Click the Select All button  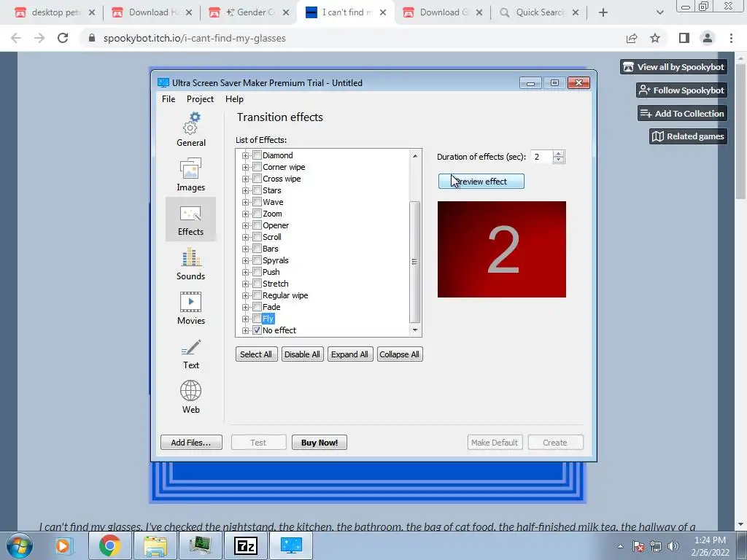(x=256, y=354)
